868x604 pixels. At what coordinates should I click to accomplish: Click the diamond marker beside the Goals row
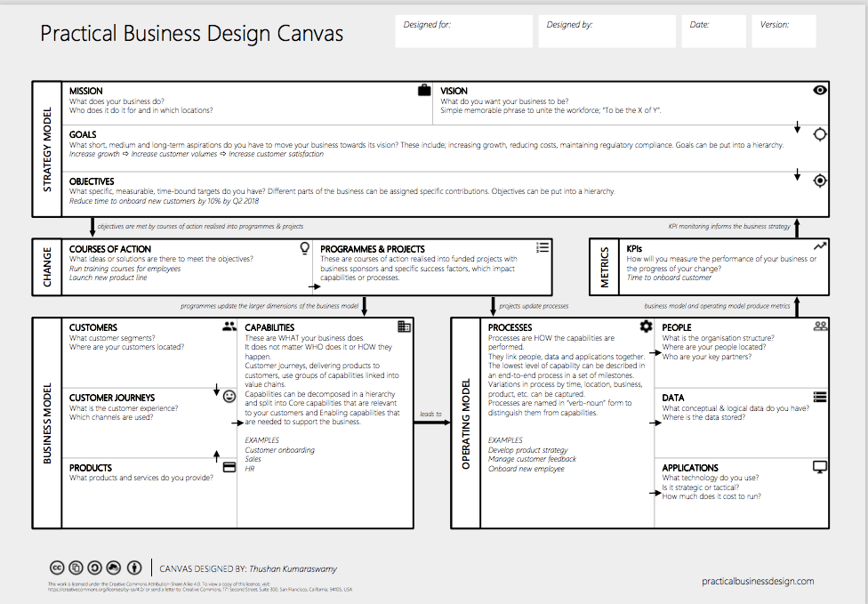[x=820, y=133]
